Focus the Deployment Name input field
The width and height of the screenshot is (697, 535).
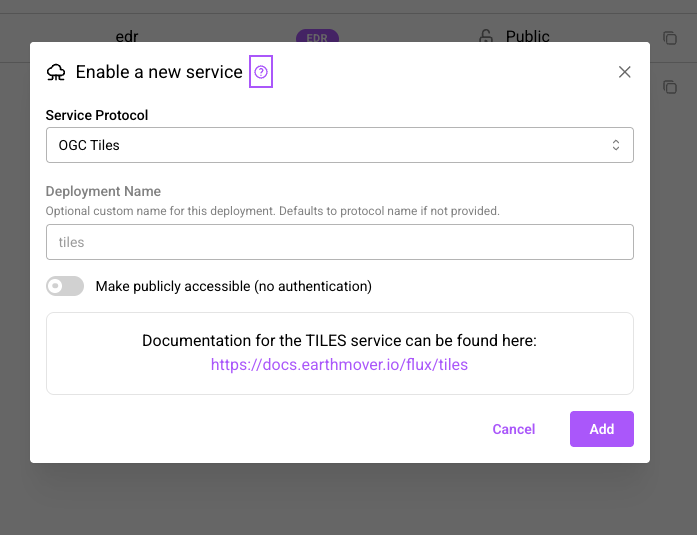click(x=339, y=242)
